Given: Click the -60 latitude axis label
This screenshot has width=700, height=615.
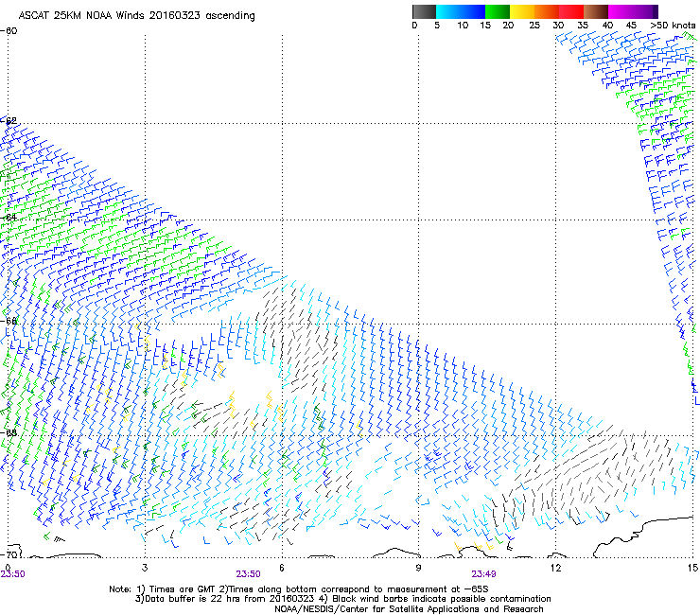Looking at the screenshot, I should click(x=9, y=31).
